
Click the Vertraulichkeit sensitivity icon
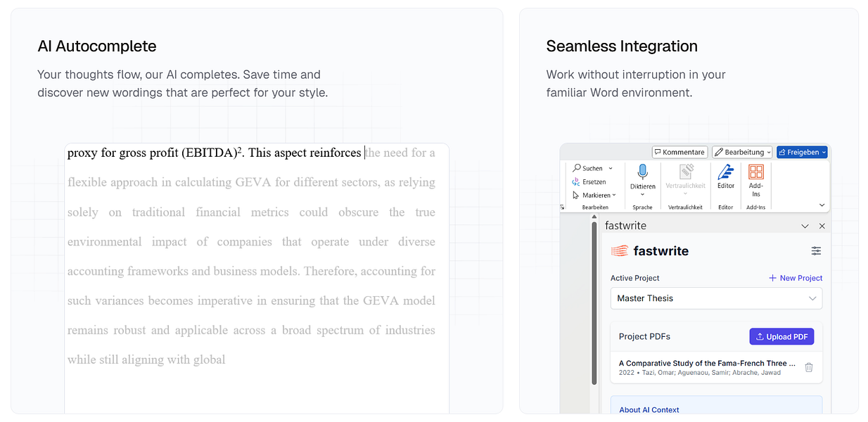coord(685,172)
